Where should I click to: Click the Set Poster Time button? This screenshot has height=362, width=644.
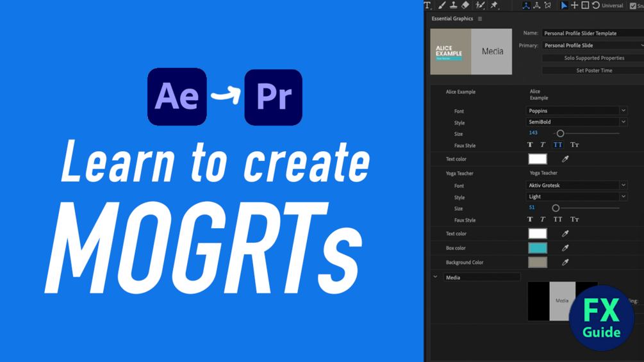(x=594, y=70)
